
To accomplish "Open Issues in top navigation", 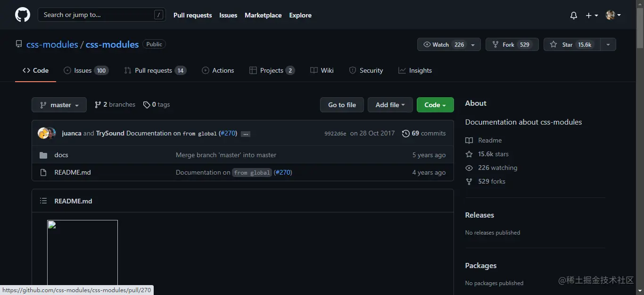I will coord(228,15).
